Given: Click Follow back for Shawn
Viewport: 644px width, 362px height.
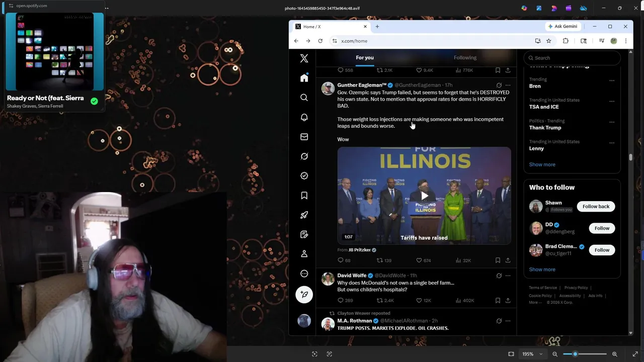Looking at the screenshot, I should [596, 206].
